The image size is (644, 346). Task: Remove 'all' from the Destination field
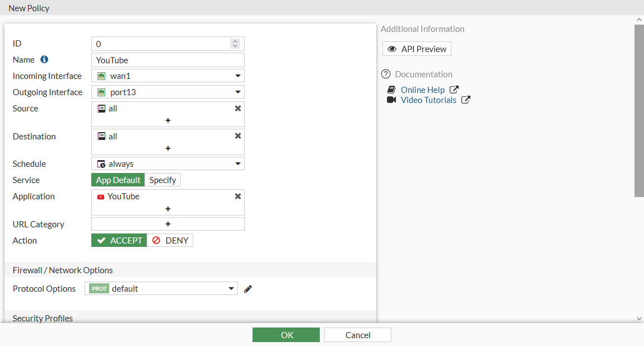(238, 136)
